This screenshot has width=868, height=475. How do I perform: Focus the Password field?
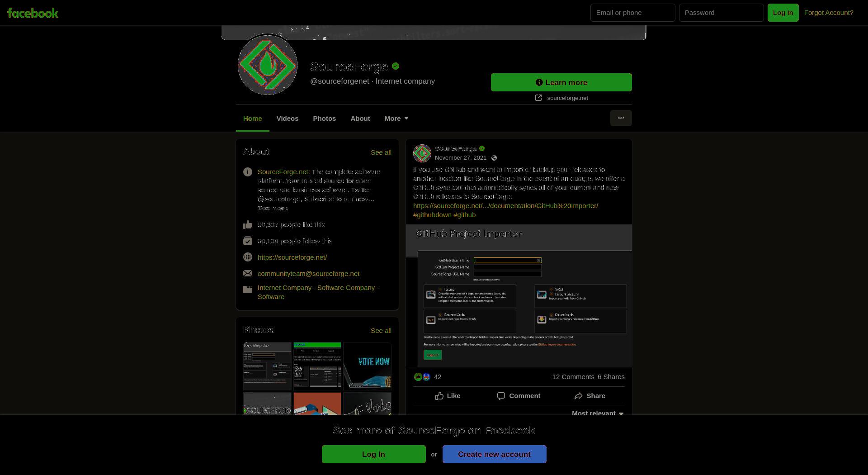[722, 13]
